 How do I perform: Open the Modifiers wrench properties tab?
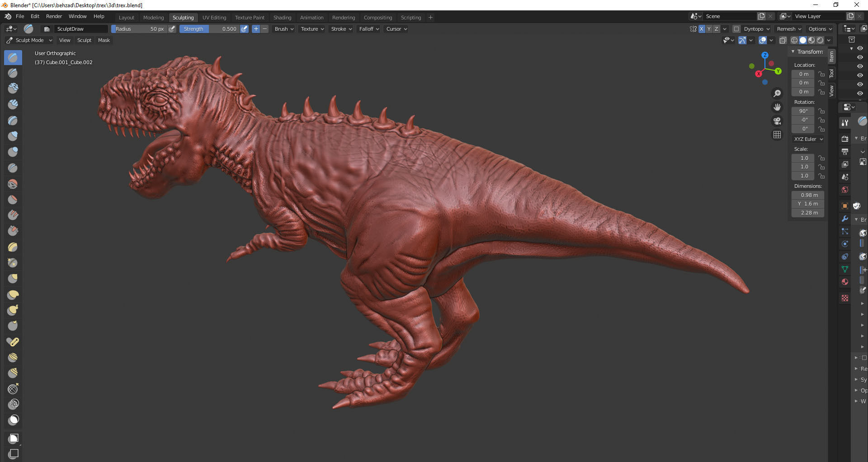click(844, 219)
